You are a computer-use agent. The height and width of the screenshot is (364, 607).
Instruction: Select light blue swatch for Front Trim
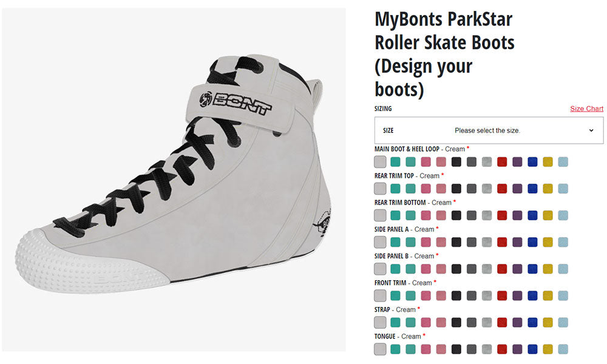(563, 295)
